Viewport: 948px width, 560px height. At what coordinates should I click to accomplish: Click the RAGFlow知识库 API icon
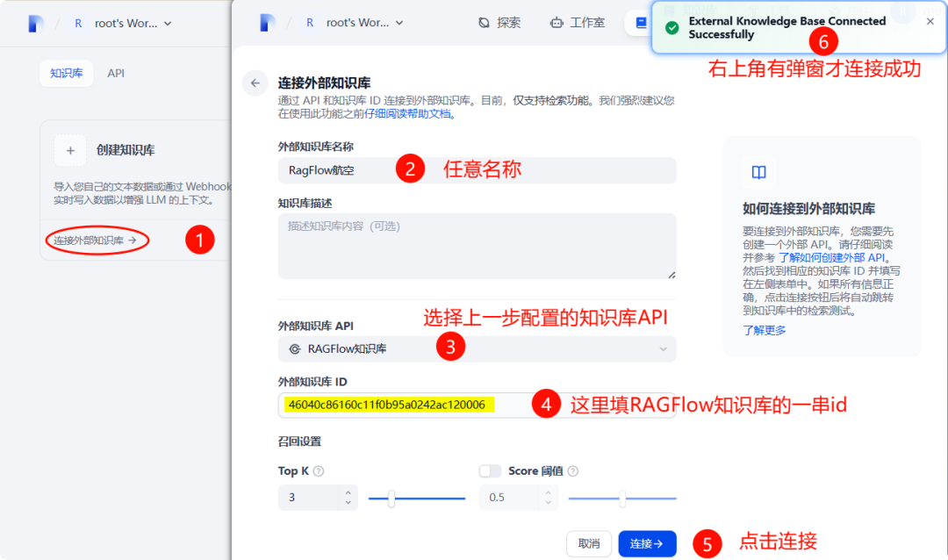click(x=294, y=349)
